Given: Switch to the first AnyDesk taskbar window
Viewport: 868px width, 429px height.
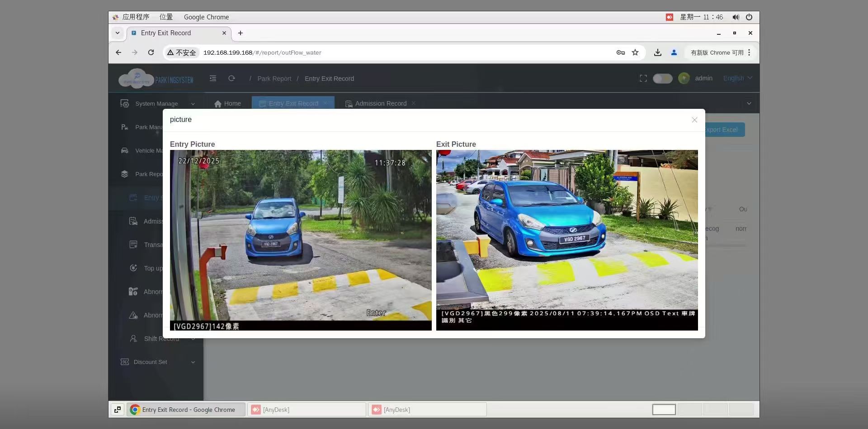Looking at the screenshot, I should point(307,410).
